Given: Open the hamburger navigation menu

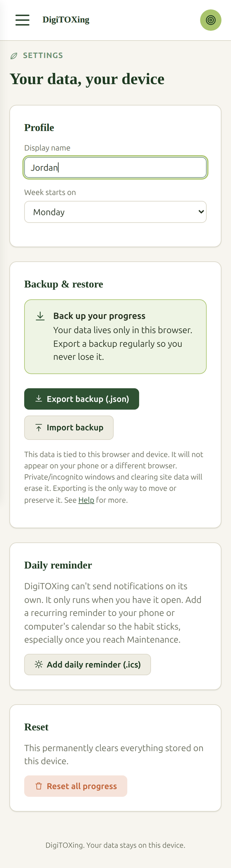Looking at the screenshot, I should pyautogui.click(x=22, y=20).
